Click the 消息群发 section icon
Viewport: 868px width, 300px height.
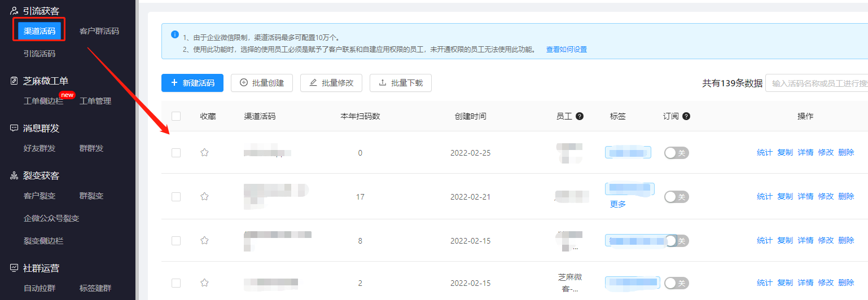point(15,128)
